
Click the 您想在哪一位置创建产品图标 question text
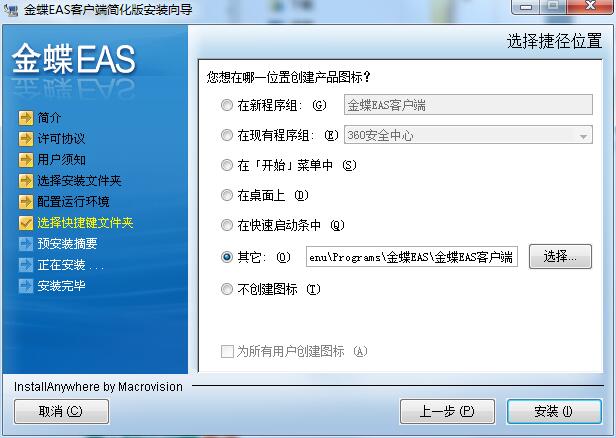click(288, 77)
